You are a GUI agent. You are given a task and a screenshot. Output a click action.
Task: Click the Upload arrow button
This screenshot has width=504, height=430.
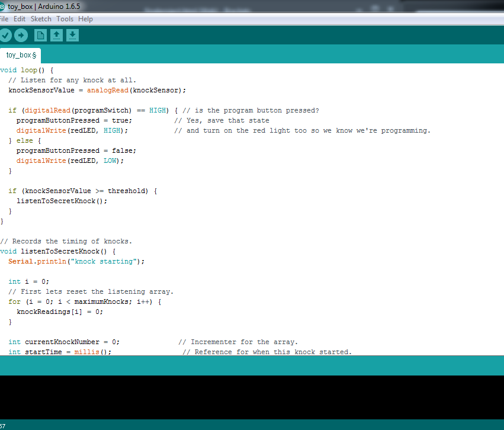(21, 36)
